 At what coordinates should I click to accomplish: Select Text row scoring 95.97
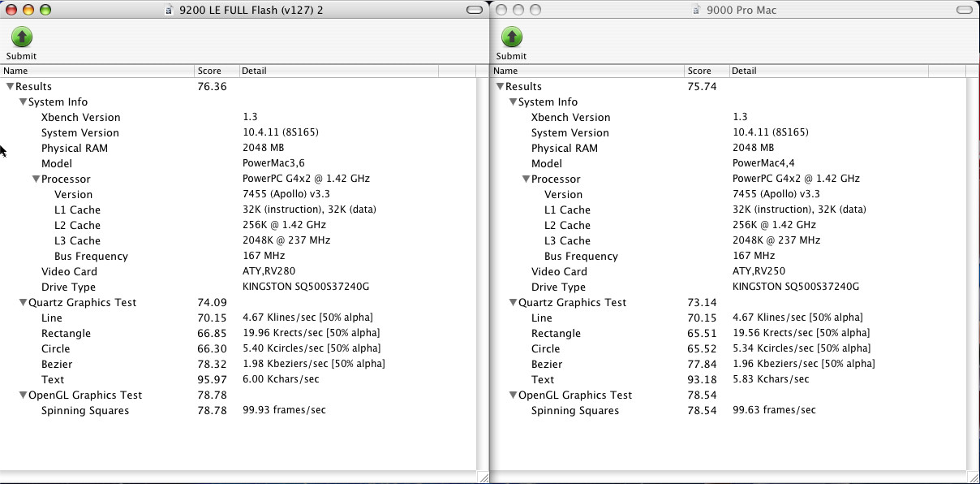point(239,379)
